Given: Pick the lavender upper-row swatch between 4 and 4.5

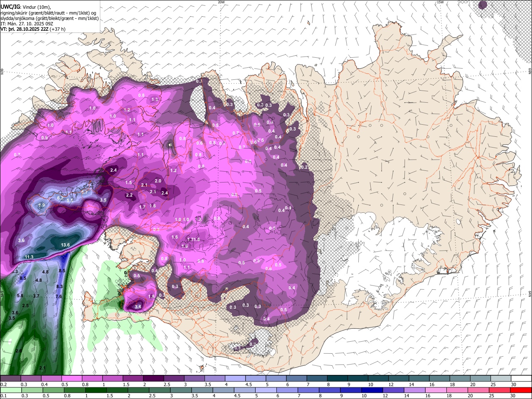Looking at the screenshot, I should tap(235, 379).
